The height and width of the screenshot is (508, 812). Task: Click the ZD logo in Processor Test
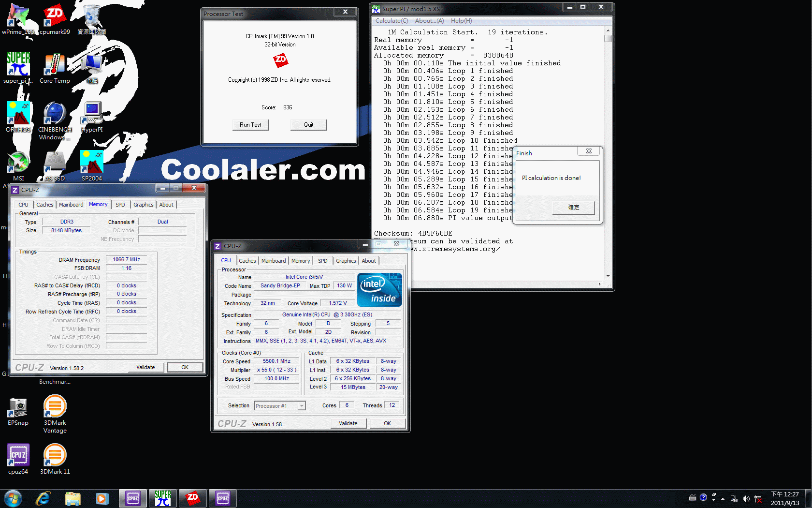point(280,60)
